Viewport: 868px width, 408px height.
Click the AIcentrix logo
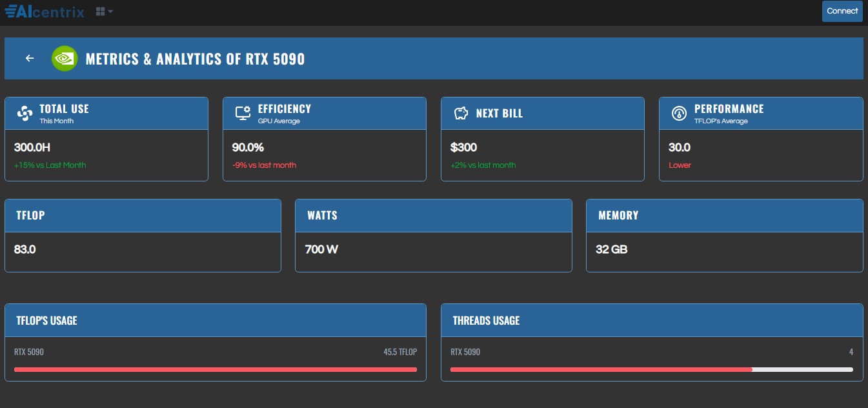pyautogui.click(x=45, y=11)
